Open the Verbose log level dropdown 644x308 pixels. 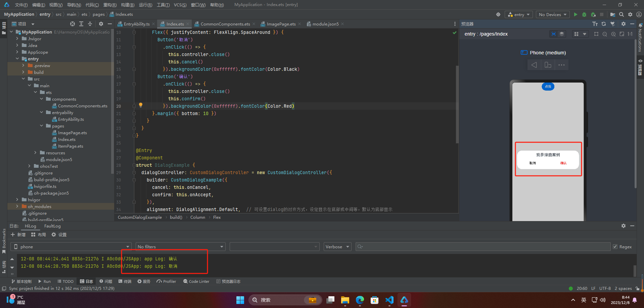click(337, 247)
